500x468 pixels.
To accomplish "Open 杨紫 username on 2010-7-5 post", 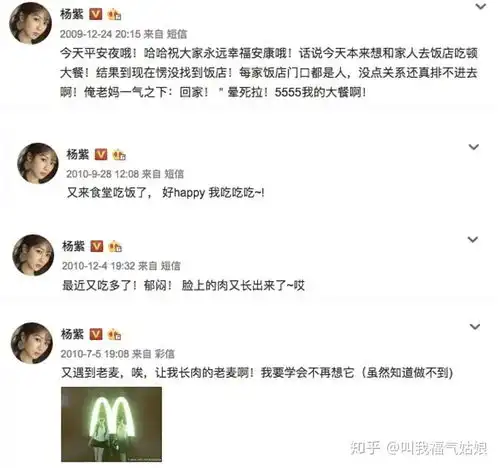I will (x=72, y=334).
